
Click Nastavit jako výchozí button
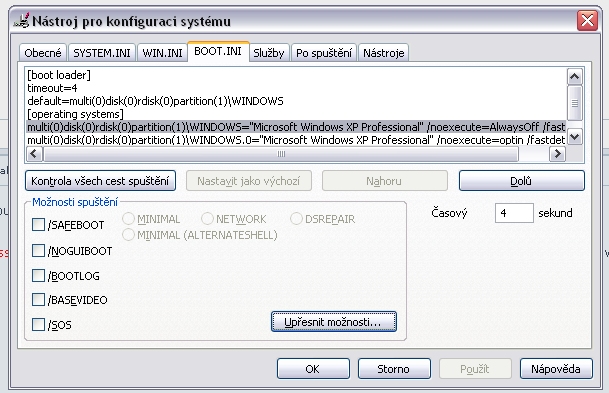tap(249, 181)
